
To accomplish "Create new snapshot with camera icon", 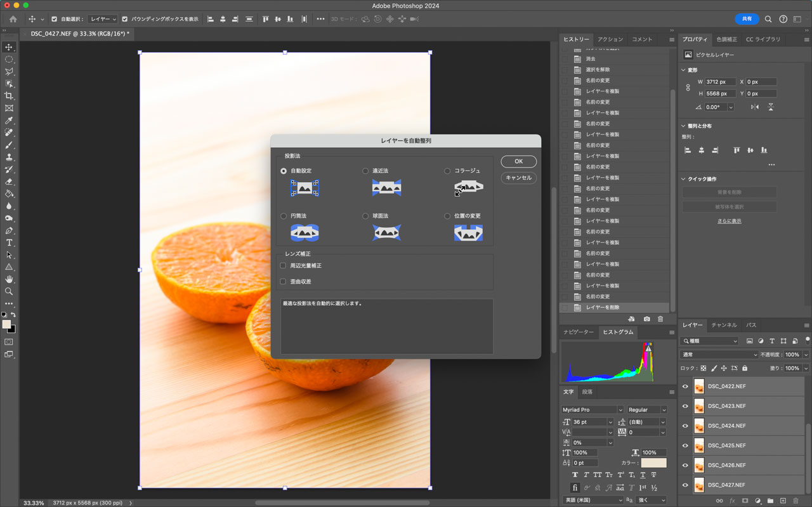I will pyautogui.click(x=646, y=319).
